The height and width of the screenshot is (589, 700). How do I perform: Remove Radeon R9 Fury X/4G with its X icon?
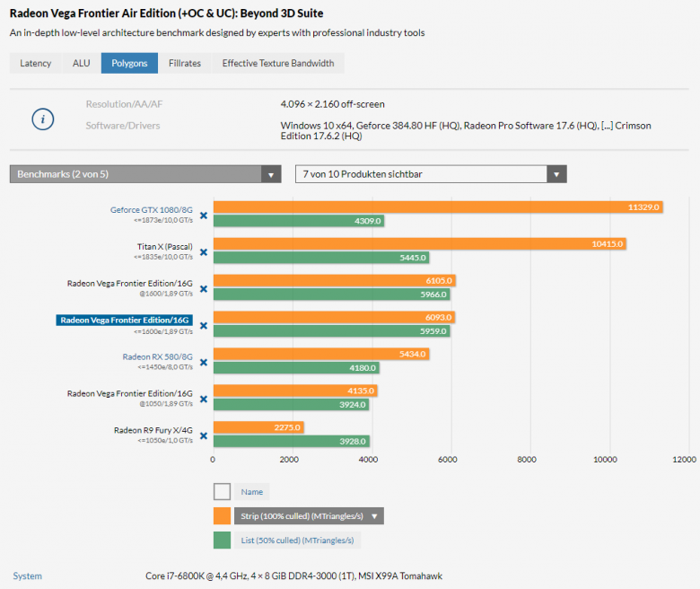pos(204,435)
